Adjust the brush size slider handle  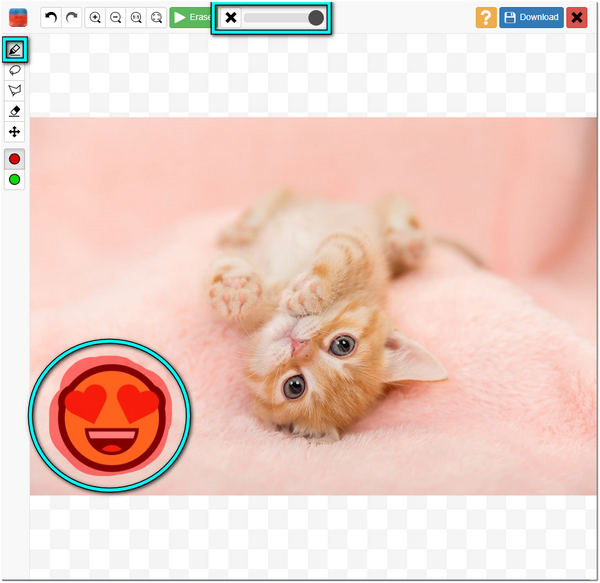[316, 18]
